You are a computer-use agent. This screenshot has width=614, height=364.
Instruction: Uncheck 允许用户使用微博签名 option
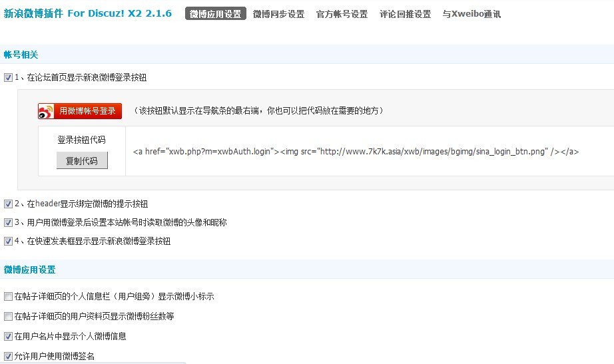8,356
